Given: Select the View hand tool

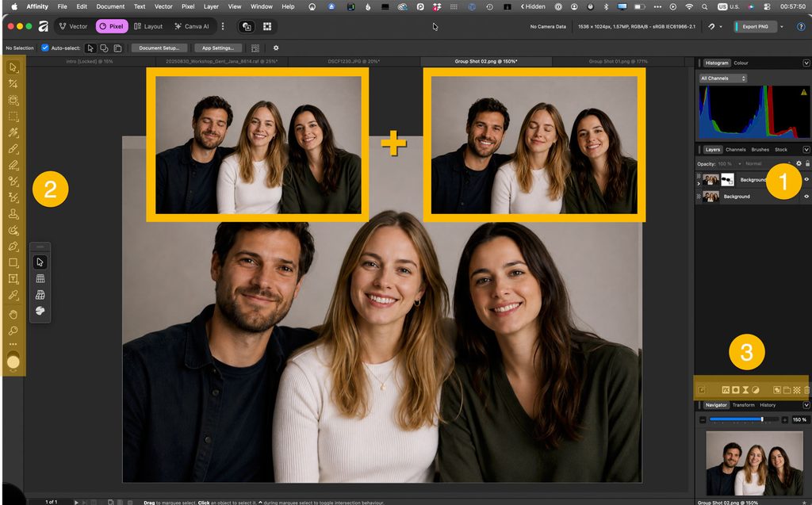Looking at the screenshot, I should pos(13,315).
